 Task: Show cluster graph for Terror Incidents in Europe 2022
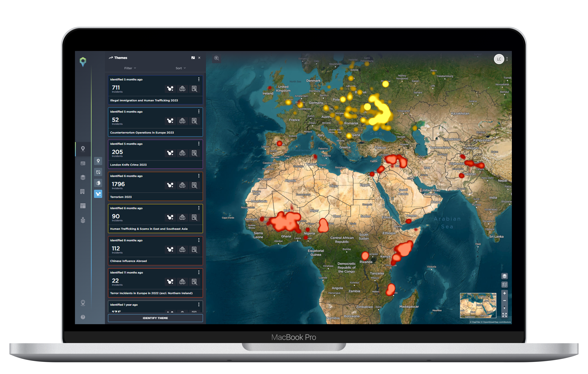170,282
